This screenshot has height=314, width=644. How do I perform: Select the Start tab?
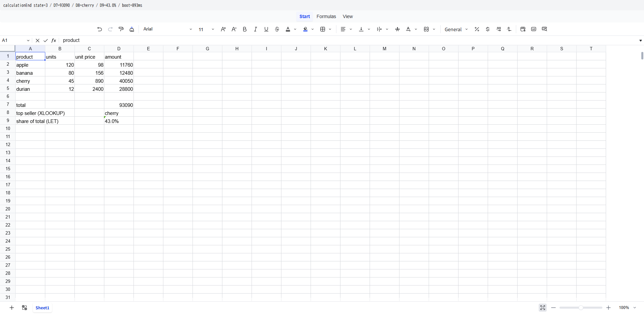(305, 16)
